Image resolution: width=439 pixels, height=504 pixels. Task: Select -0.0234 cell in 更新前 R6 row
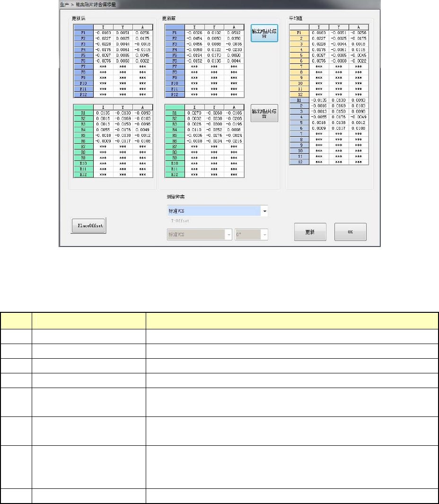coord(214,141)
